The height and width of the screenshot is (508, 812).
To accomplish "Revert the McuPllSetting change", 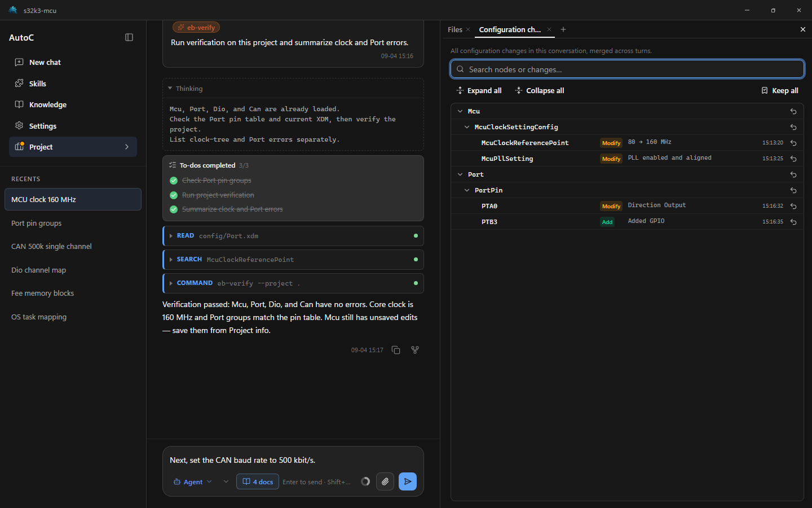I will [x=793, y=159].
